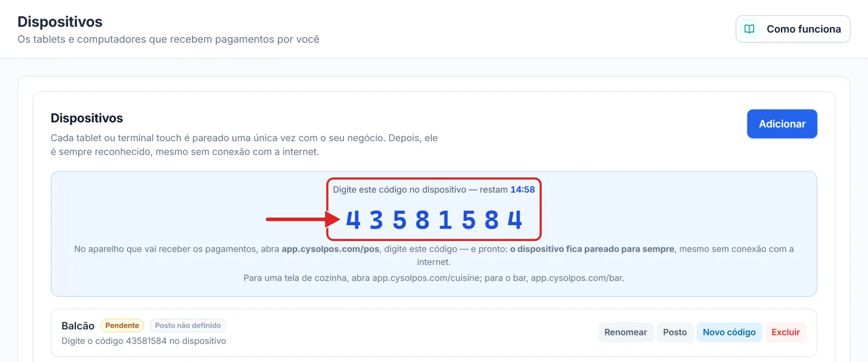Click the blue Adicionar button
This screenshot has width=868, height=362.
click(782, 124)
